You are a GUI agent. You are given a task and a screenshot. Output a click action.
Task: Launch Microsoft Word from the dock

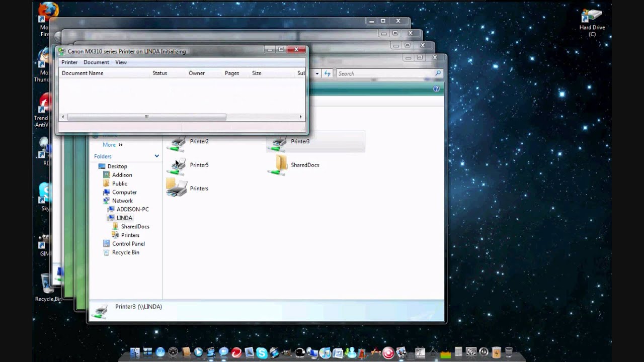(x=338, y=353)
